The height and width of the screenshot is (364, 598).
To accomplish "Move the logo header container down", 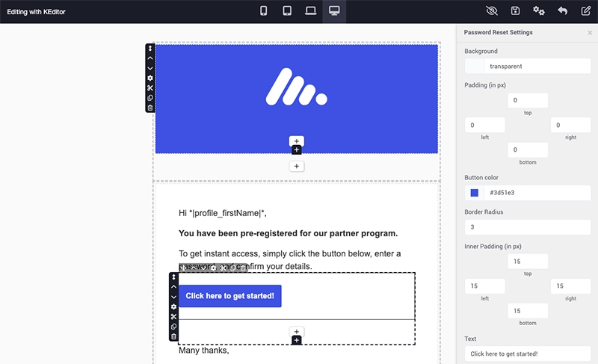I will [x=150, y=68].
